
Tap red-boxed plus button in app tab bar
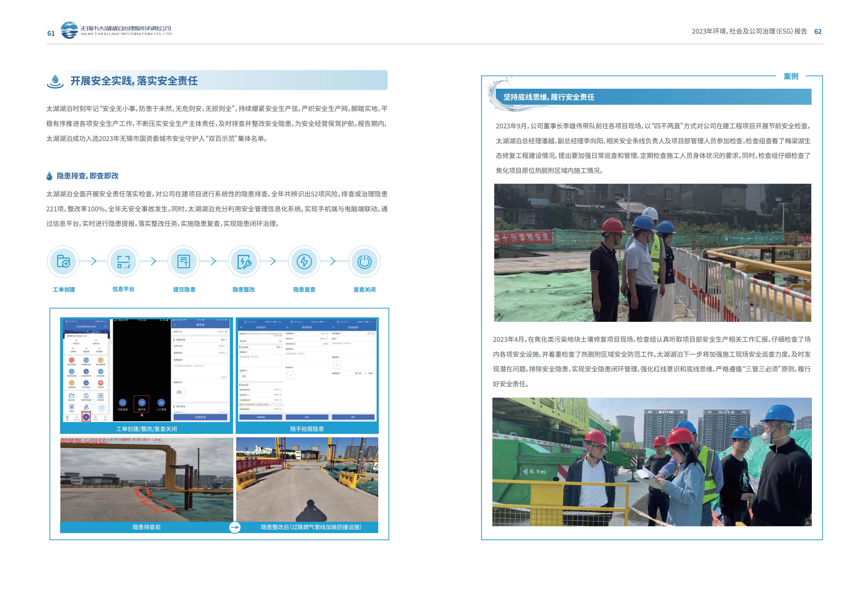(86, 417)
